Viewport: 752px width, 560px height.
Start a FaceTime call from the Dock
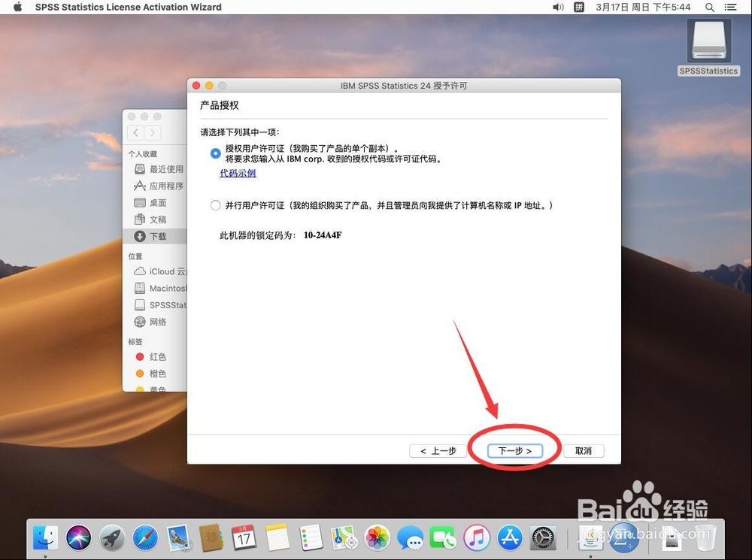tap(444, 538)
